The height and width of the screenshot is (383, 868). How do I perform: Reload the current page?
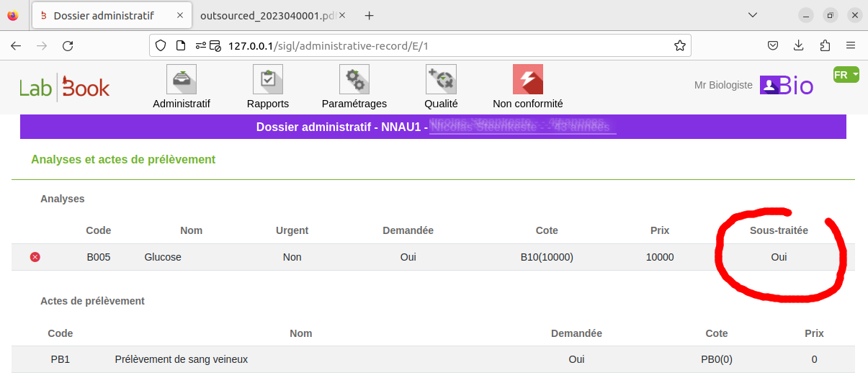68,46
